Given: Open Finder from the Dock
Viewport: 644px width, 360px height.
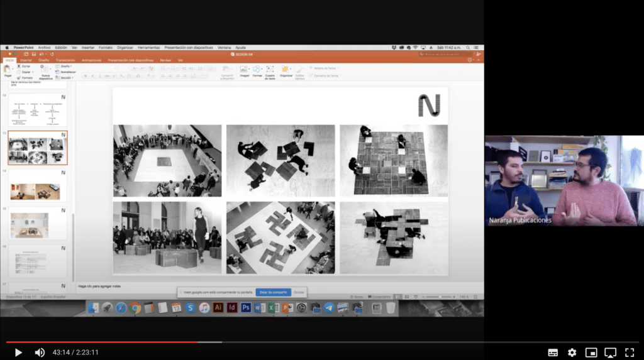Looking at the screenshot, I should point(93,308).
